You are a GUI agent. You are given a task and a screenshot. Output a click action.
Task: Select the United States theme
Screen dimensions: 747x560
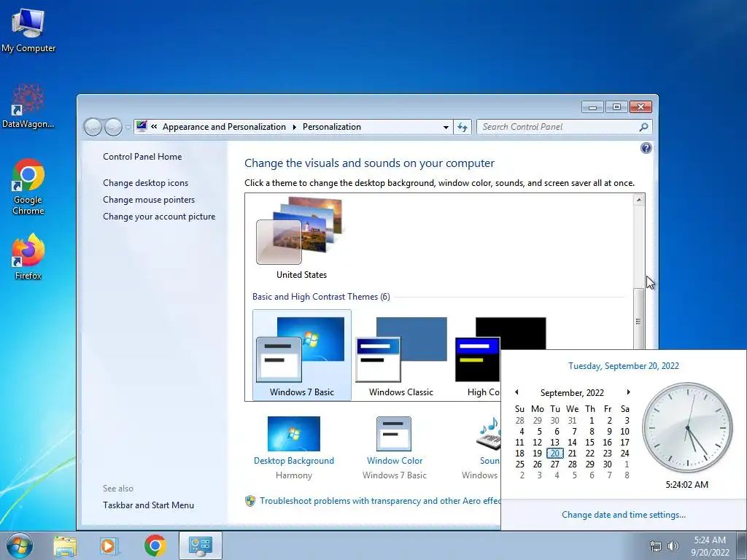(301, 237)
